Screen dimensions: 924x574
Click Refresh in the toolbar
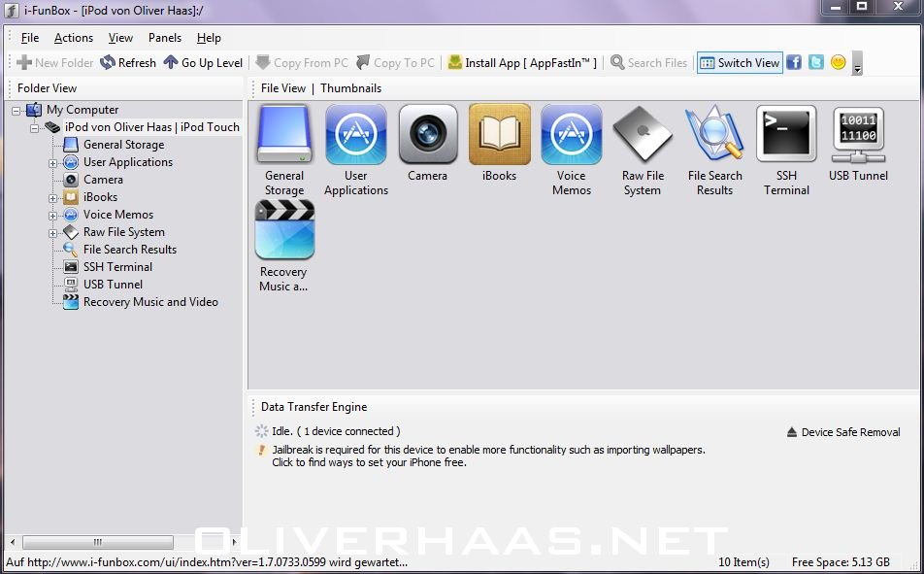128,62
